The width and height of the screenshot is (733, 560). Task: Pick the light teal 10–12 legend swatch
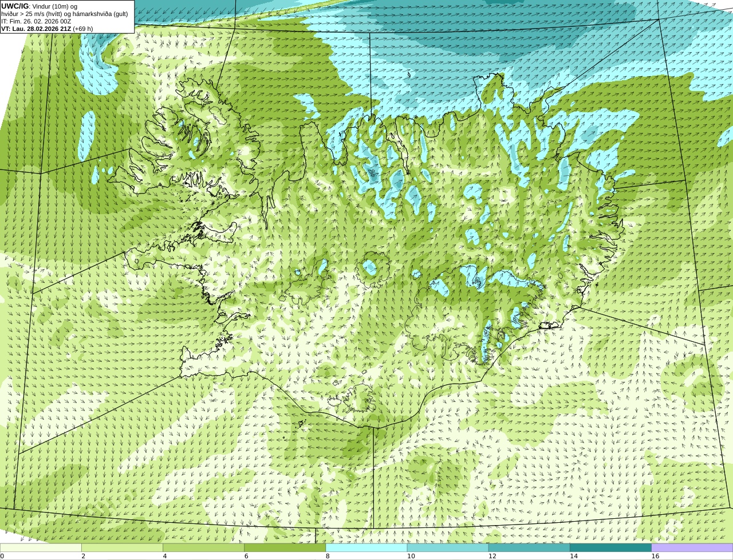[448, 547]
